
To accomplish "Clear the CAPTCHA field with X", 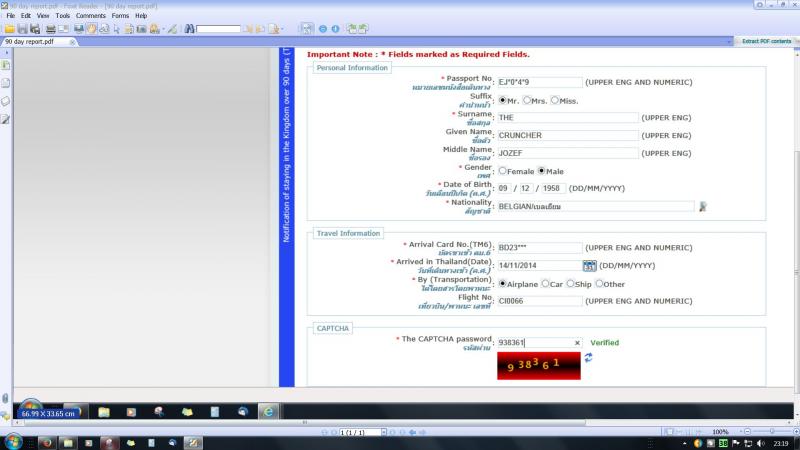I will point(577,343).
